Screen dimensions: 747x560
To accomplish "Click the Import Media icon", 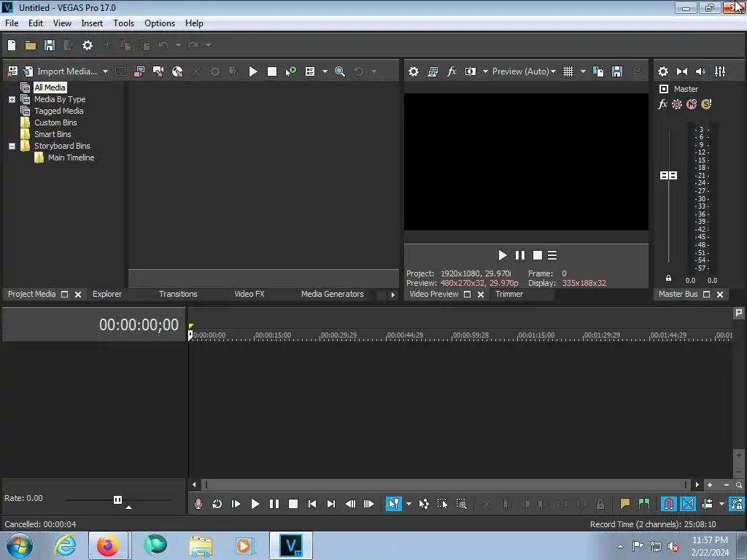I will click(x=28, y=71).
